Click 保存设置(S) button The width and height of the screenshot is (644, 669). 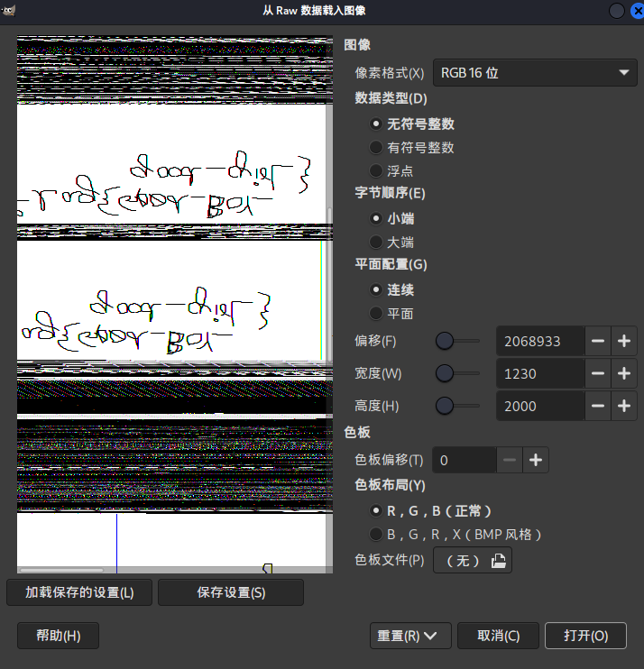pyautogui.click(x=231, y=592)
